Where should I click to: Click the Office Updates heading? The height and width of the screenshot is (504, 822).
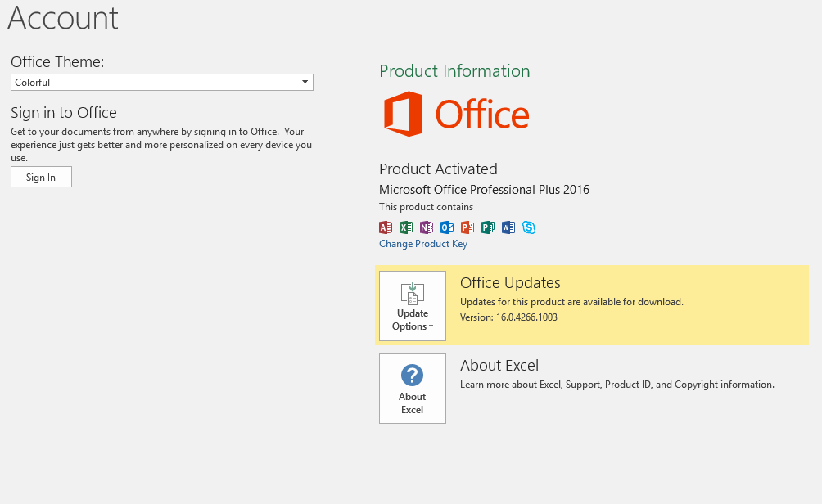click(510, 283)
